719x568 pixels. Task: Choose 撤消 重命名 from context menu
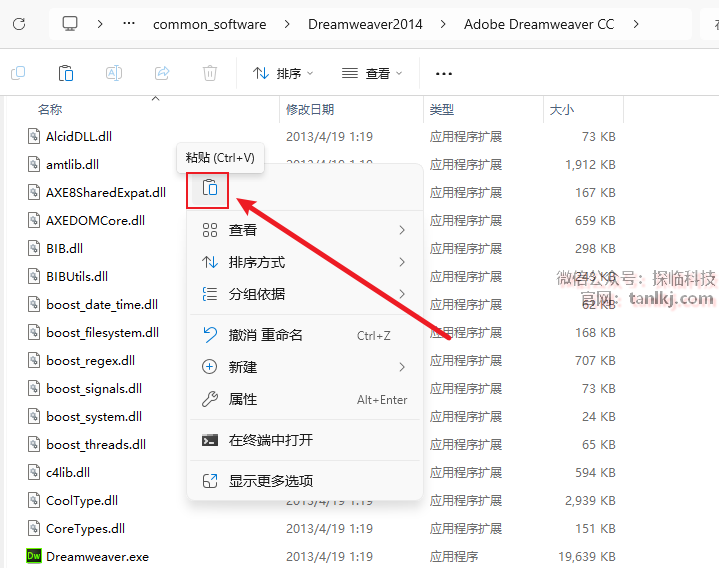point(304,335)
